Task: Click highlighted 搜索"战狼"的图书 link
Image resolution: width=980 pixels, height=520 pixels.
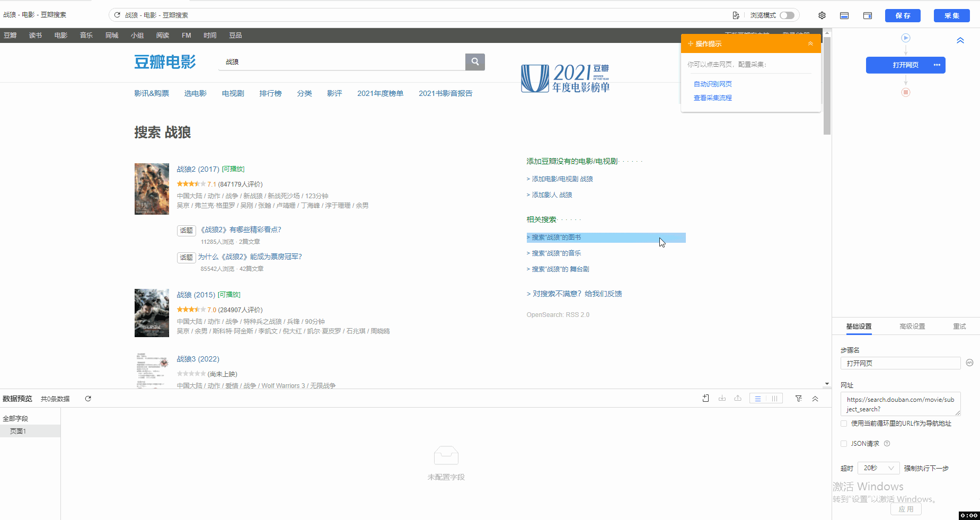Action: click(556, 237)
